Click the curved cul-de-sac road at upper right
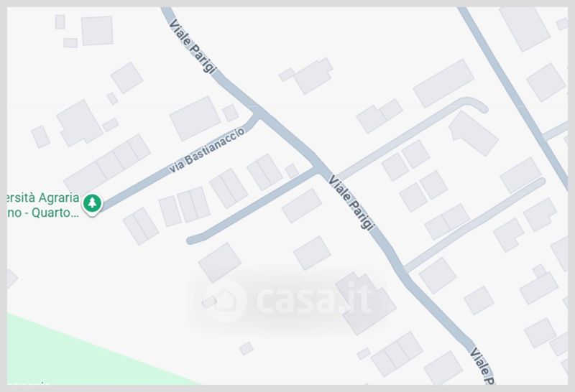 [413, 138]
